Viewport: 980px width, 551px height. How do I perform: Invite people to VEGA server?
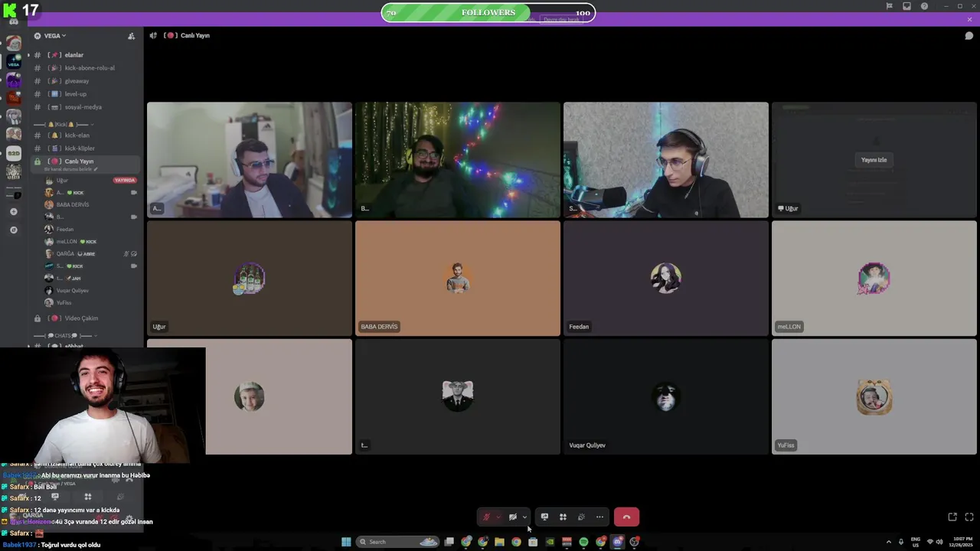coord(131,35)
